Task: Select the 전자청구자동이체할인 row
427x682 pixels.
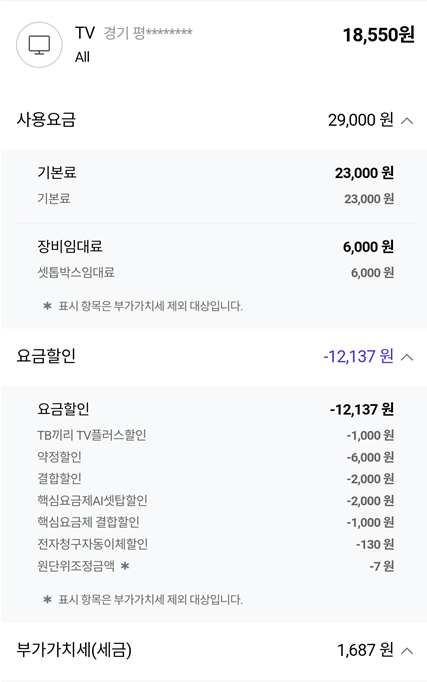Action: [216, 544]
